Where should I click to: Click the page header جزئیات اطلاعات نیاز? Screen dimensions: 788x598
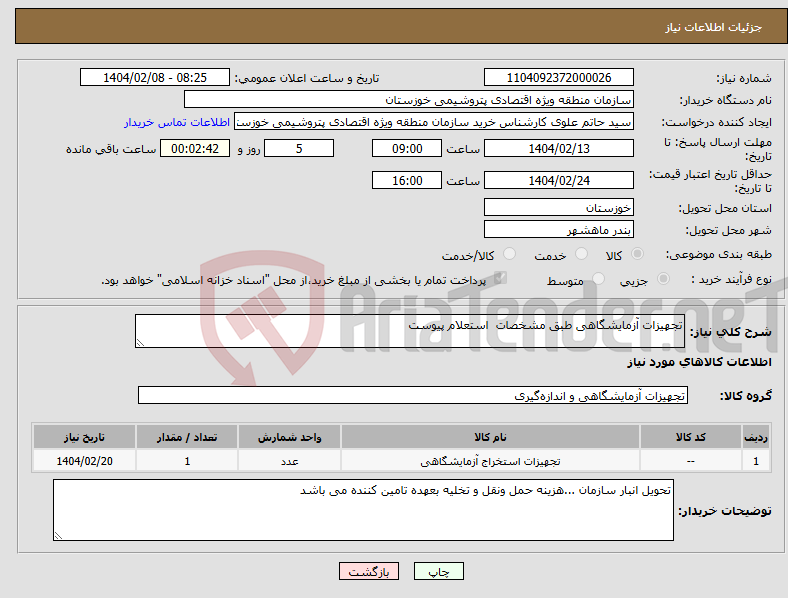pos(714,27)
